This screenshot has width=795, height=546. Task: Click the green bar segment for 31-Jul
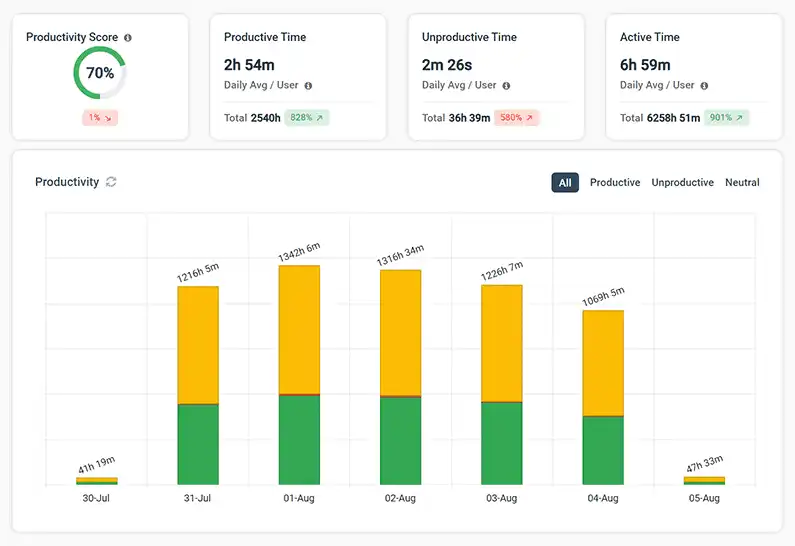coord(198,445)
